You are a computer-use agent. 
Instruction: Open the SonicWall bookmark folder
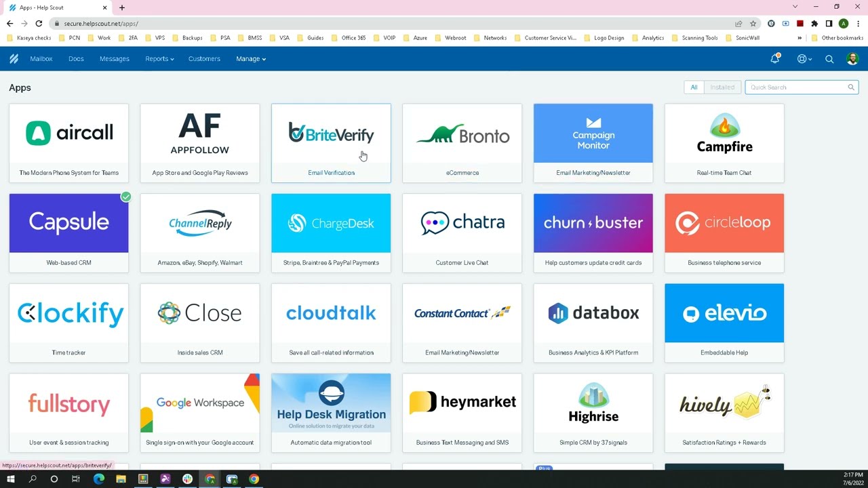[x=743, y=38]
